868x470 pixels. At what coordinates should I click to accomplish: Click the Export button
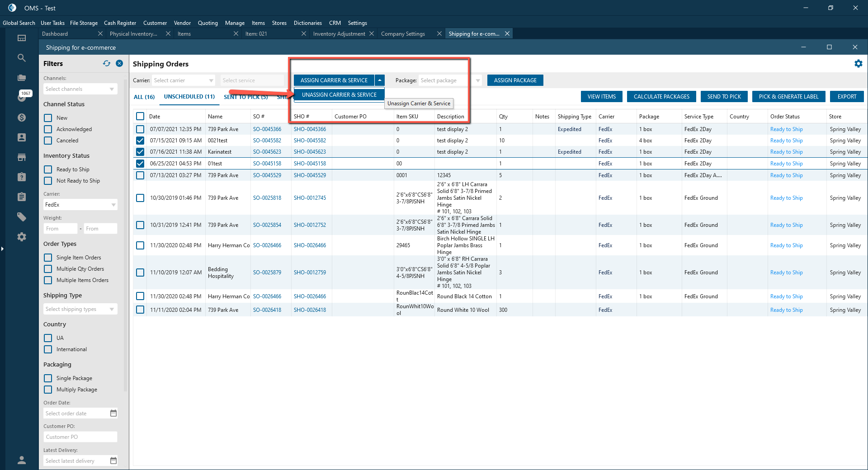[847, 97]
